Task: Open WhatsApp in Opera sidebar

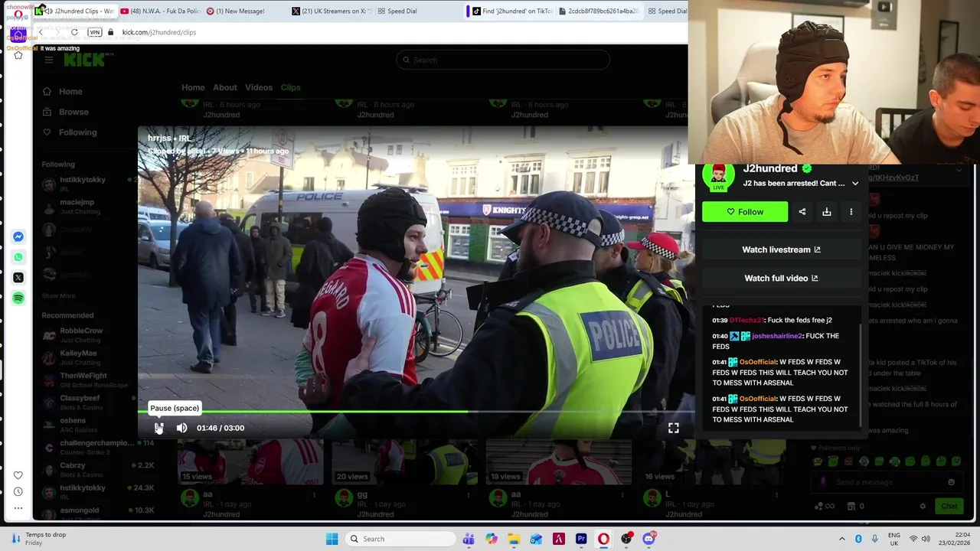Action: pos(18,257)
